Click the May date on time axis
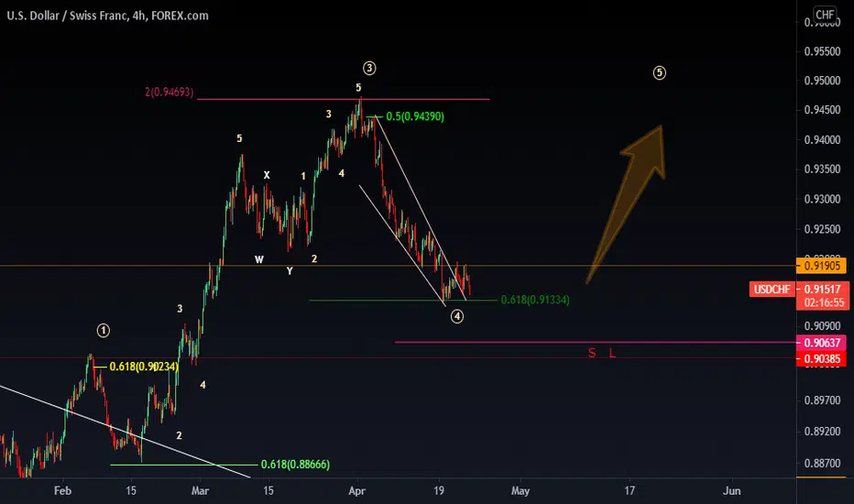854x504 pixels. (520, 491)
